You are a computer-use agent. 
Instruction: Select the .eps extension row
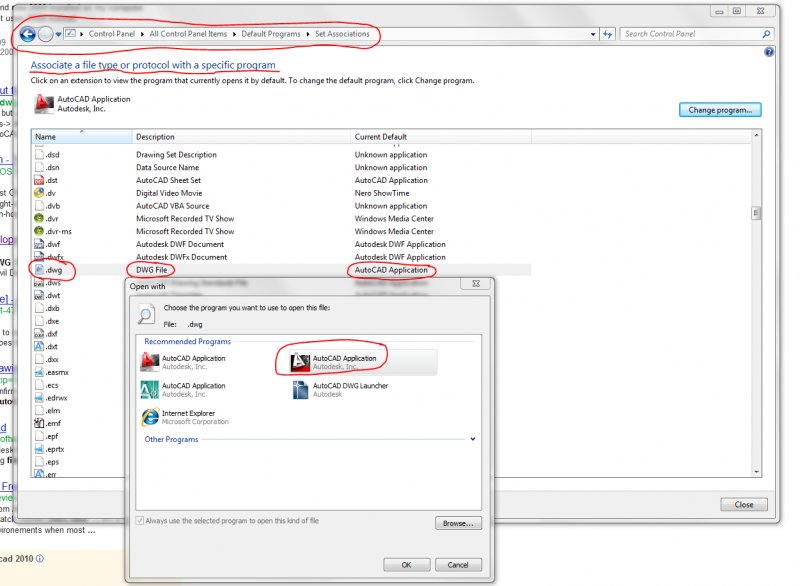pos(79,462)
